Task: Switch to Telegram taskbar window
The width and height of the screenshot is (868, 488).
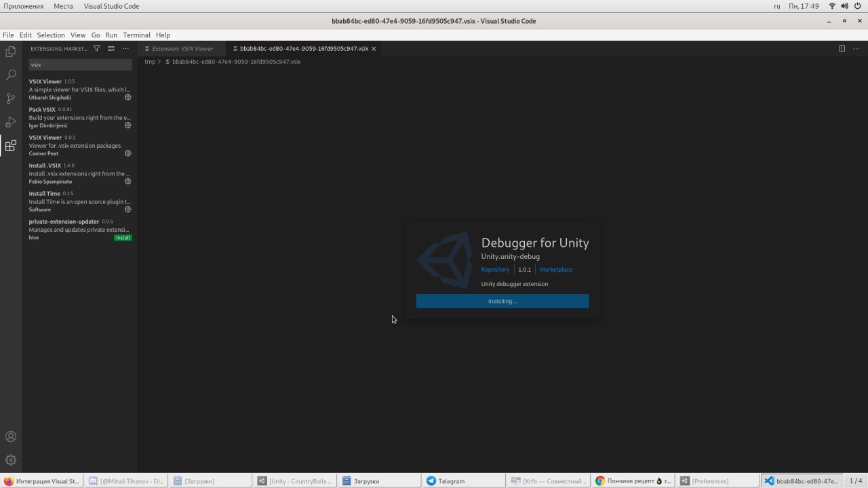Action: (463, 481)
